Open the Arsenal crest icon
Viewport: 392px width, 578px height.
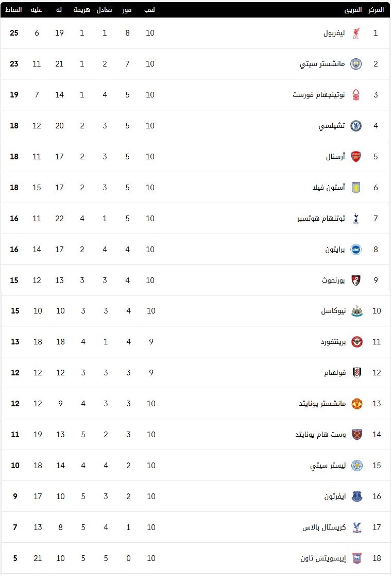pos(356,157)
